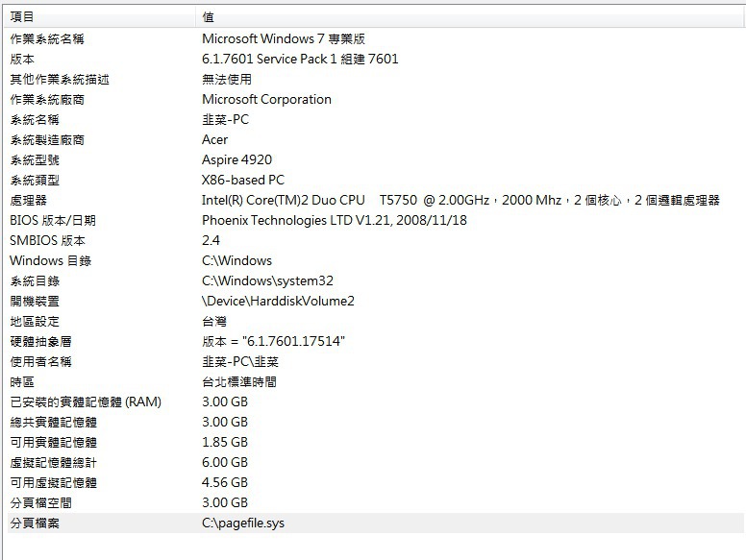
Task: Select the Windows 目錄 row
Action: (x=50, y=260)
